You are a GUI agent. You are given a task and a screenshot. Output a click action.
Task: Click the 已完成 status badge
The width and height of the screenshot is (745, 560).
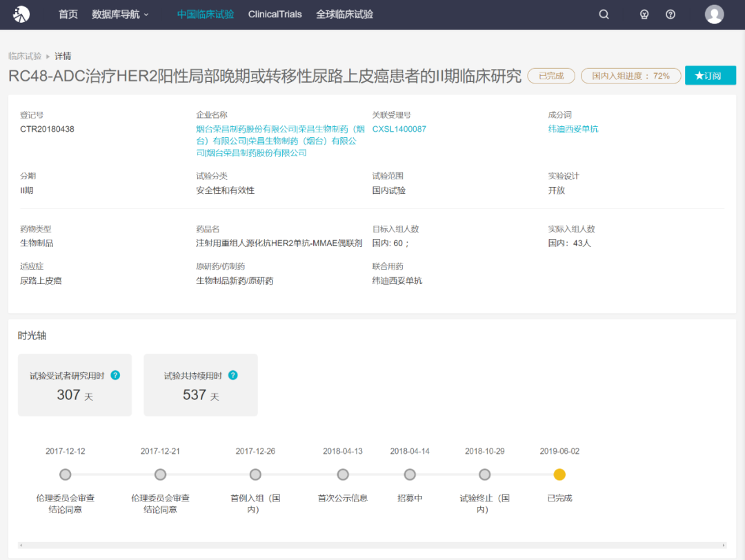551,76
